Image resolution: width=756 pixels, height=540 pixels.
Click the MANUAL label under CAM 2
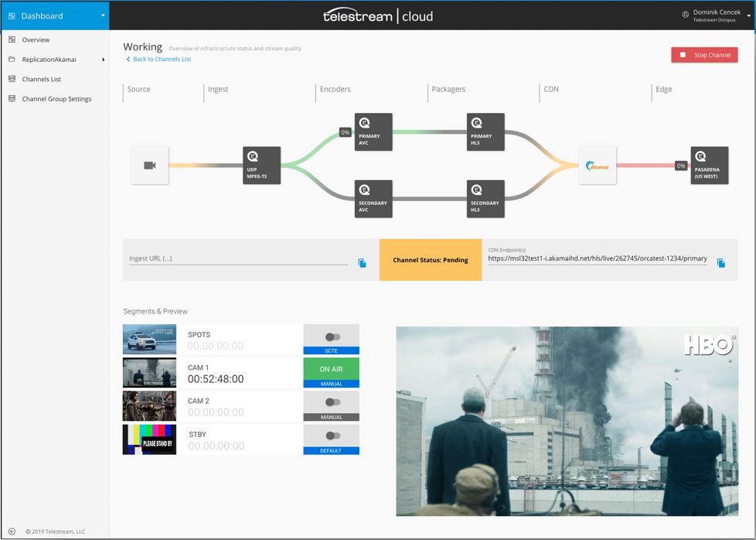coord(331,418)
